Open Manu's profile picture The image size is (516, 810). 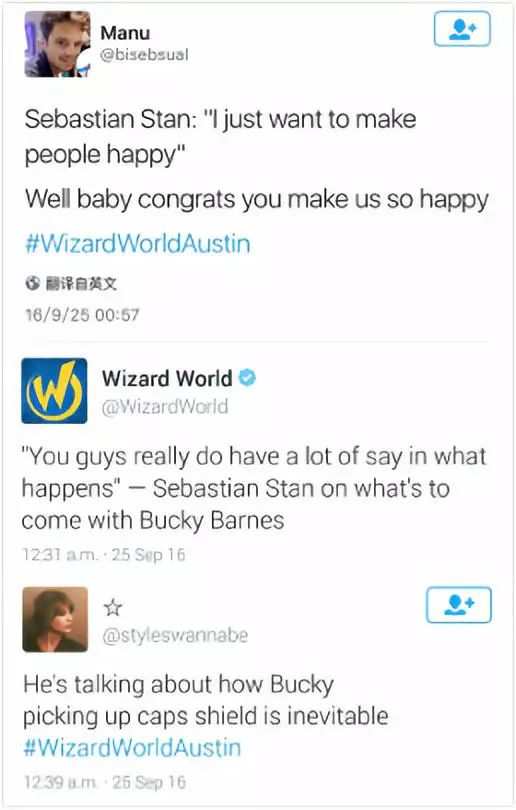coord(57,44)
